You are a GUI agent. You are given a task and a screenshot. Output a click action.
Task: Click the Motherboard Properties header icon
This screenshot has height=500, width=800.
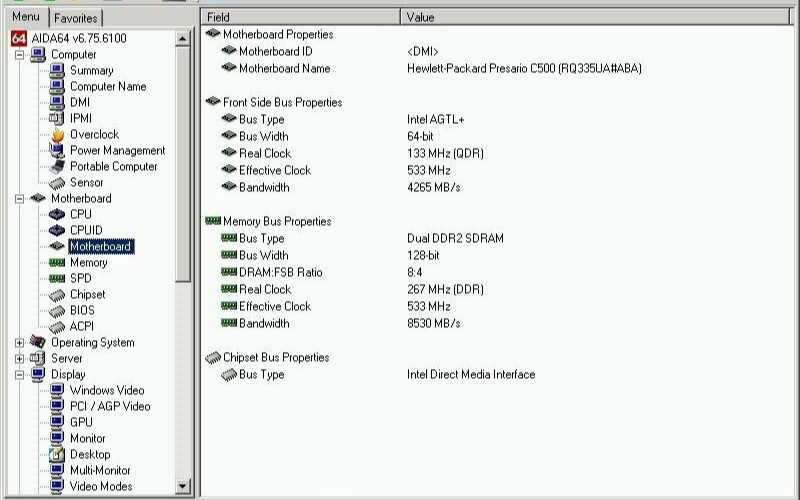[x=213, y=34]
